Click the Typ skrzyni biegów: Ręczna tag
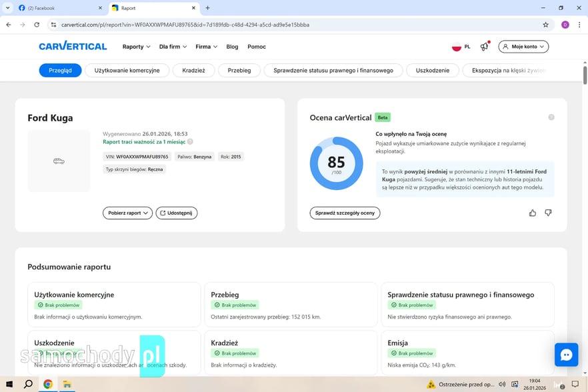 pyautogui.click(x=134, y=169)
